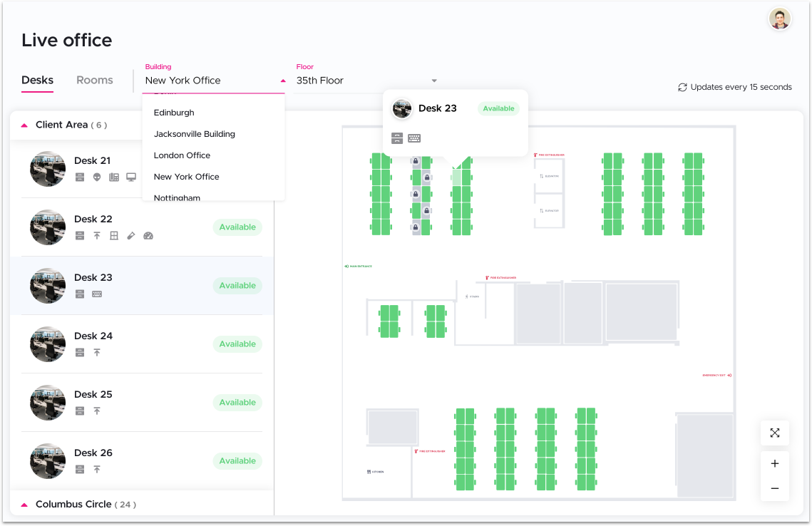Click the Available badge for Desk 25

(x=237, y=403)
